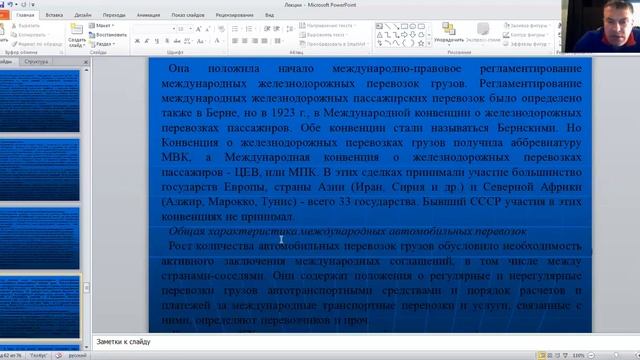Open the Layout (Макет) dropdown
Image resolution: width=640 pixels, height=360 pixels.
(x=102, y=26)
